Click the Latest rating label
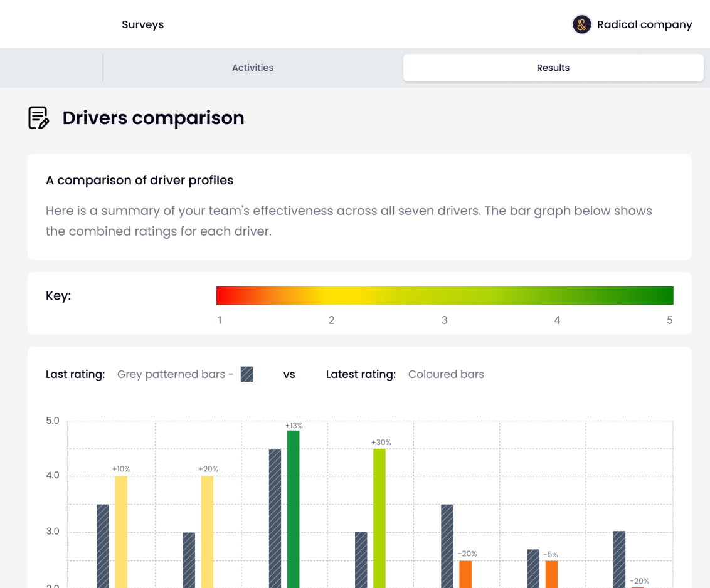 click(361, 374)
